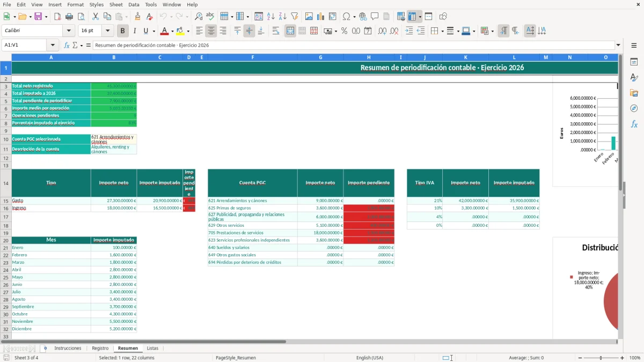Switch to the Listas sheet tab

(x=152, y=349)
